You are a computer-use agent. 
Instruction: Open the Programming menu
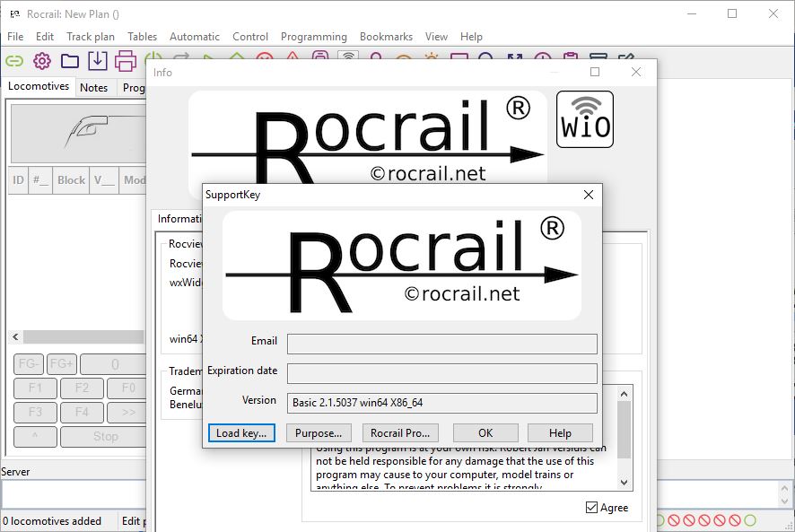313,37
